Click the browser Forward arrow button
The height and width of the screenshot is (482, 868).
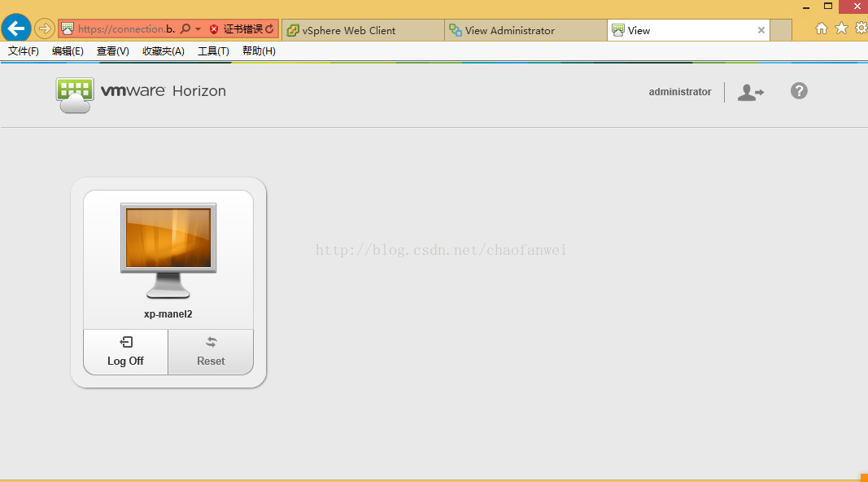44,28
